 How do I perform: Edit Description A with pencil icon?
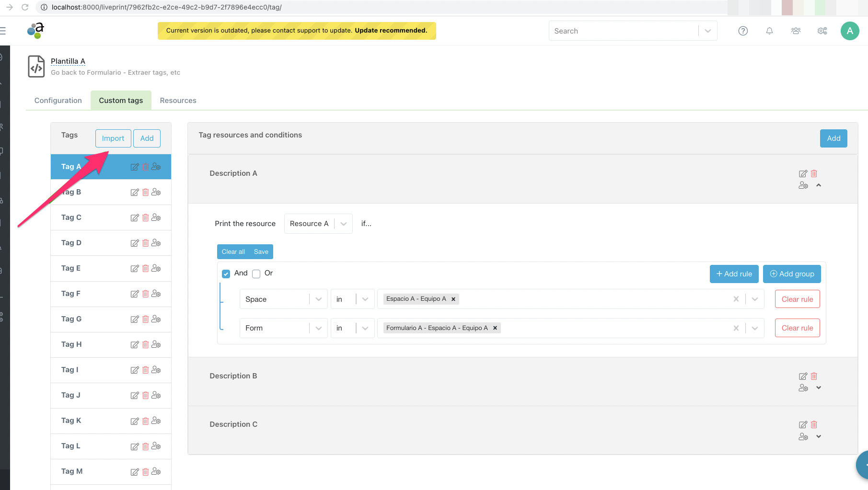pos(803,173)
